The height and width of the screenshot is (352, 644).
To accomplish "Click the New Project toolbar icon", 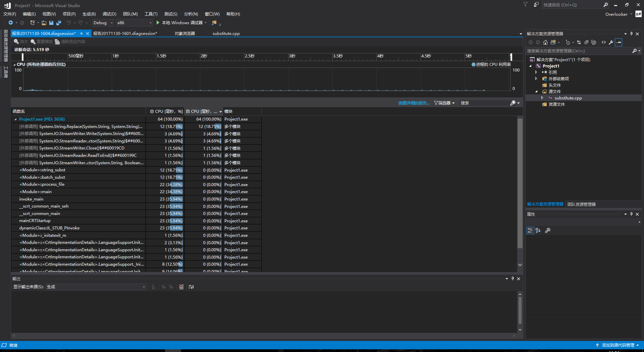I will [32, 23].
